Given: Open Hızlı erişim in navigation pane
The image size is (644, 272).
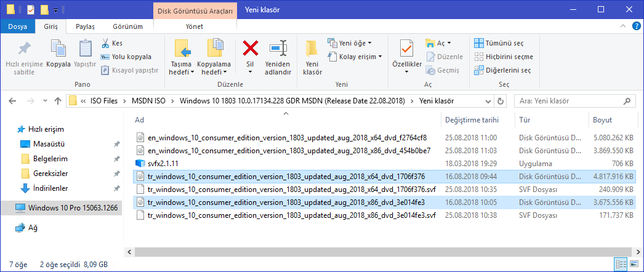Looking at the screenshot, I should coord(46,129).
